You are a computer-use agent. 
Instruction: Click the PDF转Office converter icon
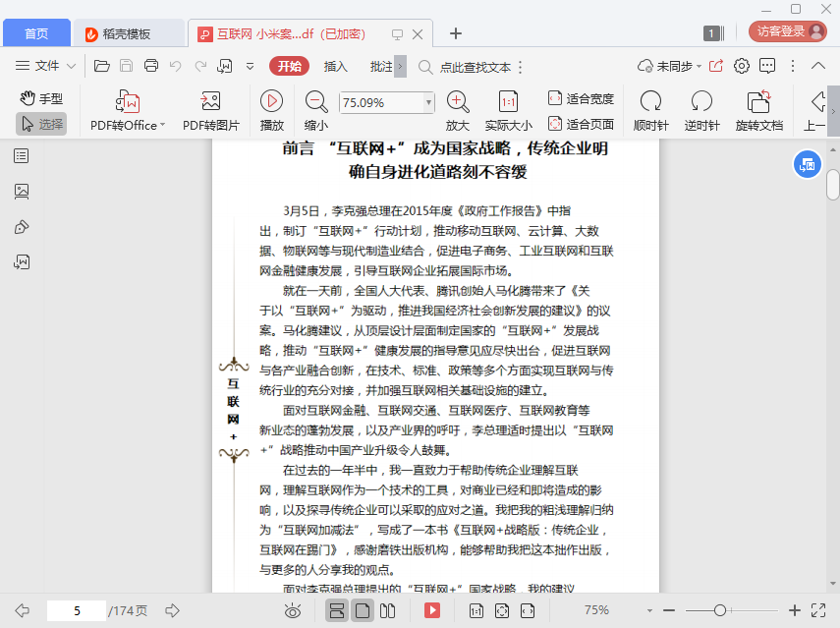point(128,101)
